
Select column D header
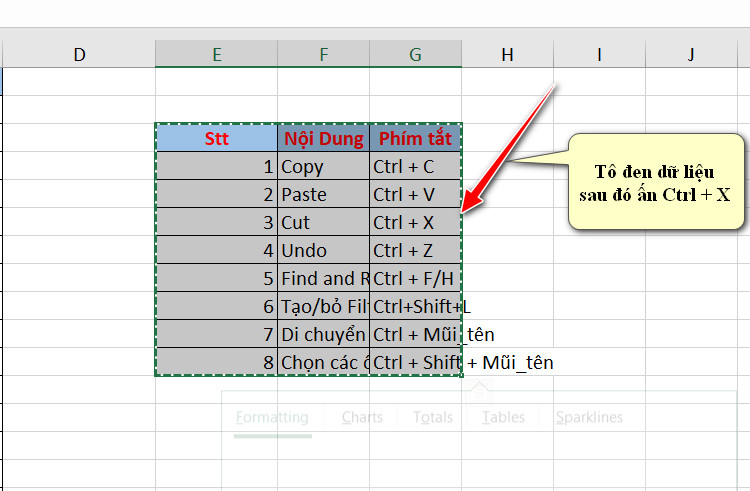[x=79, y=55]
